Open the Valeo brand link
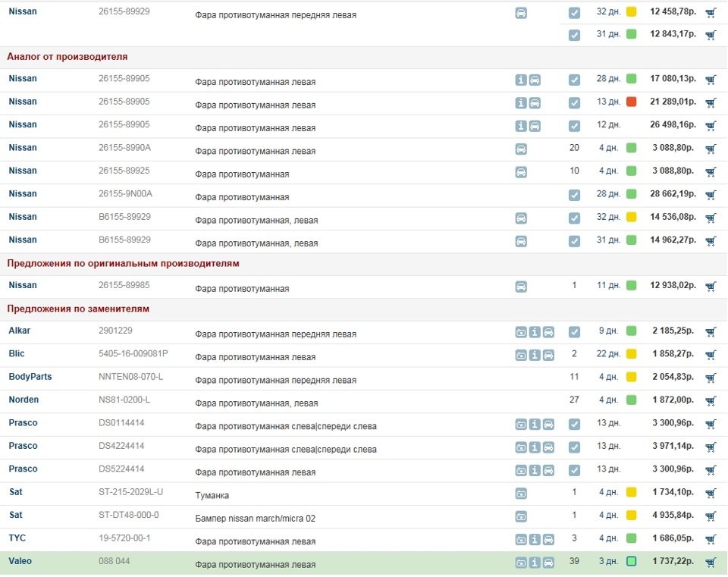 pyautogui.click(x=20, y=561)
